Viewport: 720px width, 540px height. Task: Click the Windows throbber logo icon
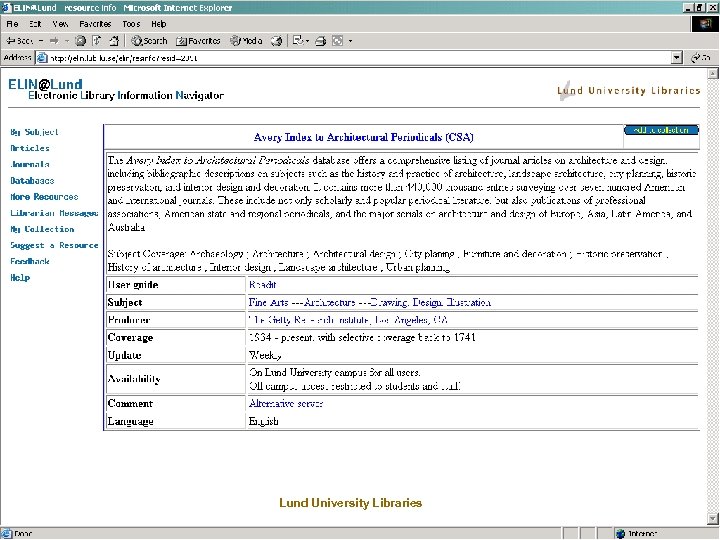(705, 24)
